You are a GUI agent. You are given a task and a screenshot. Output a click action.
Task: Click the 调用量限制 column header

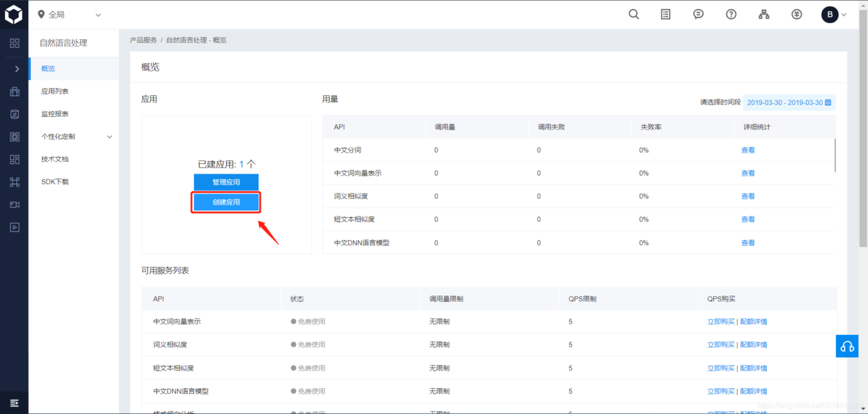pyautogui.click(x=446, y=298)
